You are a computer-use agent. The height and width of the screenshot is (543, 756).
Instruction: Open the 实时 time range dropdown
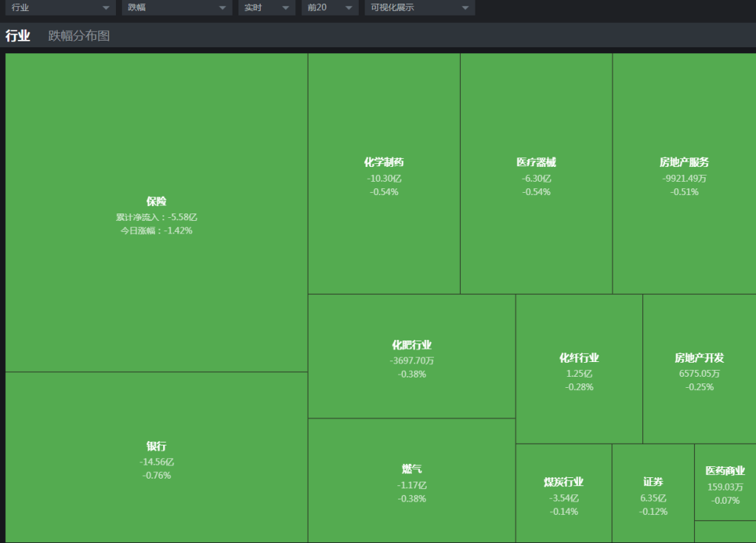click(x=266, y=7)
